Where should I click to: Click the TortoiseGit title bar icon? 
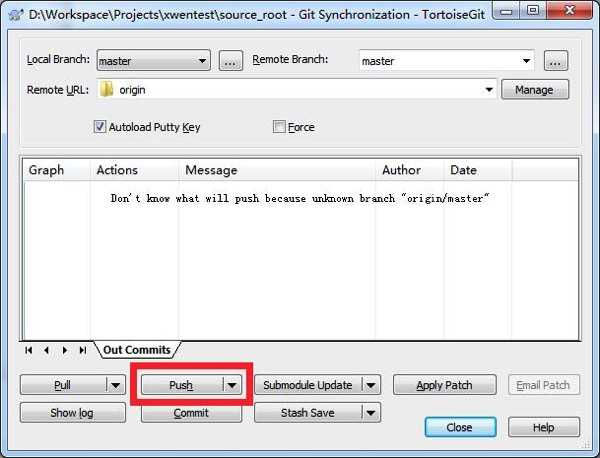point(16,15)
